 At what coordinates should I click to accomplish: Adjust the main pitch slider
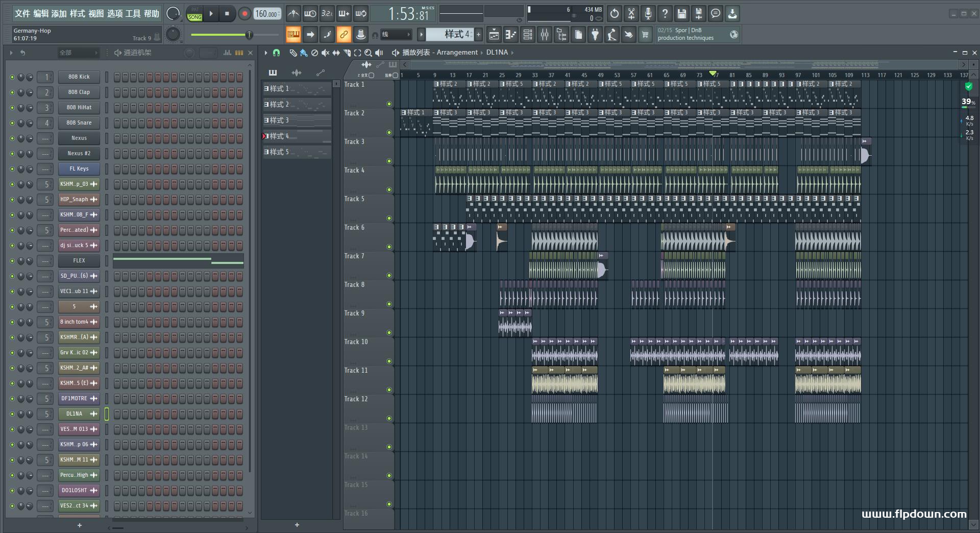tap(235, 35)
